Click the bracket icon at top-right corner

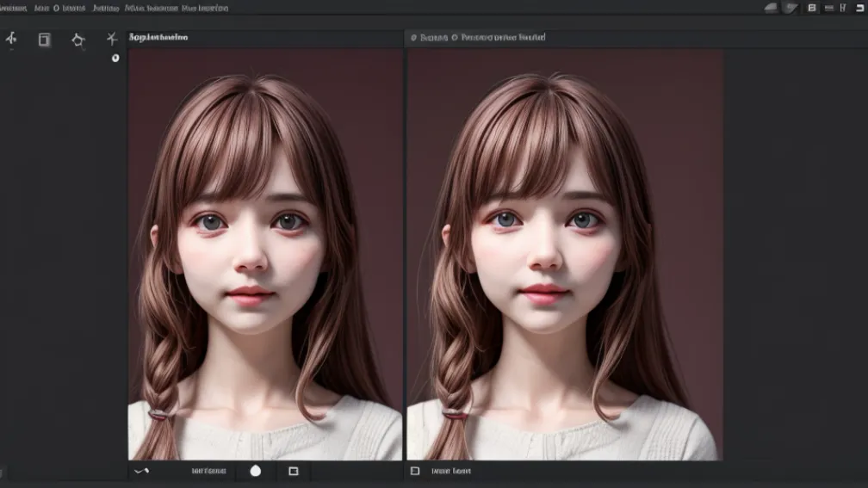[859, 8]
